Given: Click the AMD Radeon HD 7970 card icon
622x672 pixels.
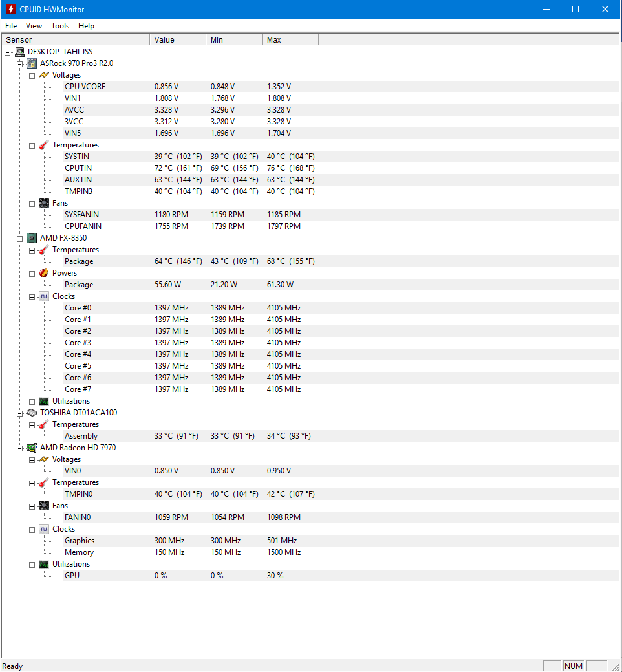Looking at the screenshot, I should tap(32, 448).
